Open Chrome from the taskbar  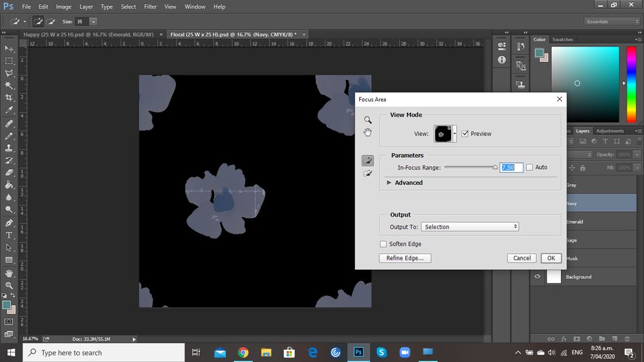click(x=243, y=352)
